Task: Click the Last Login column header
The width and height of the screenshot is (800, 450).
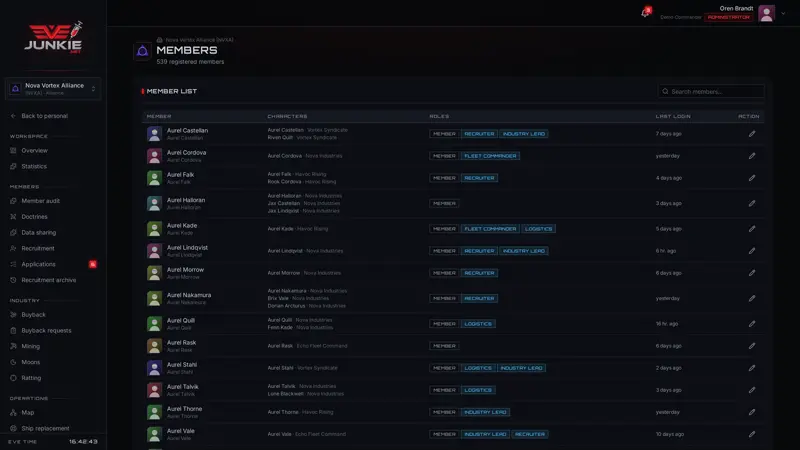Action: (x=673, y=116)
